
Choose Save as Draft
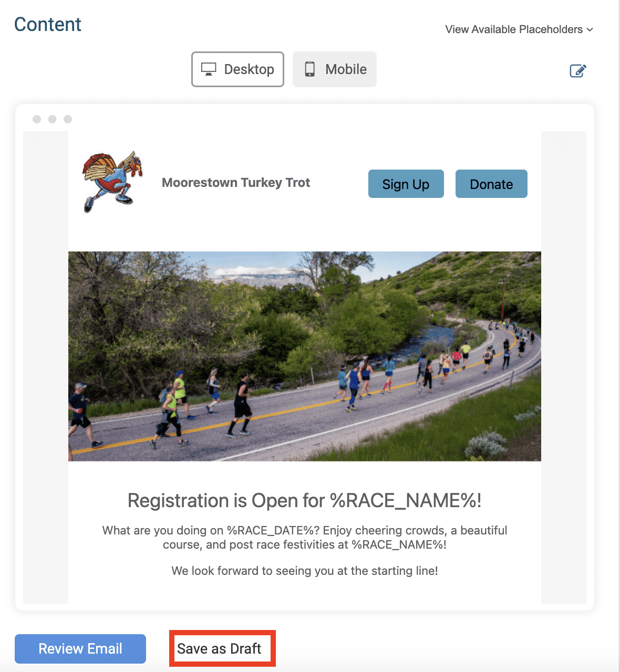pyautogui.click(x=219, y=649)
